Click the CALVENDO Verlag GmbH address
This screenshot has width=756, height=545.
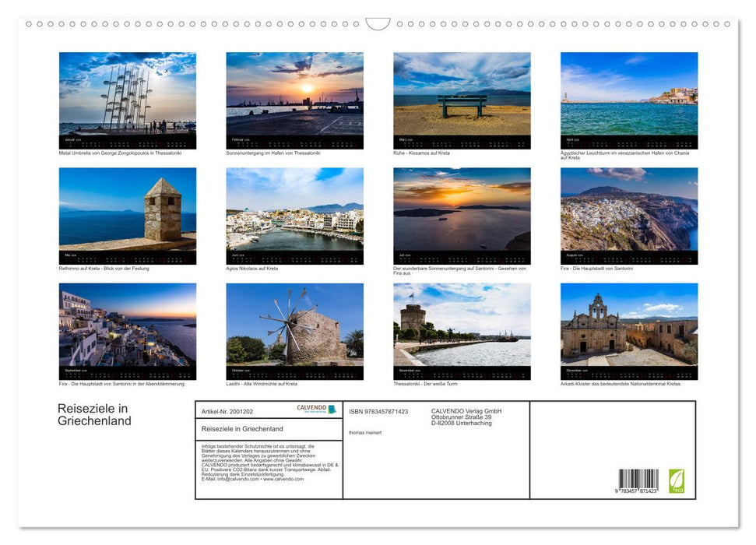467,417
